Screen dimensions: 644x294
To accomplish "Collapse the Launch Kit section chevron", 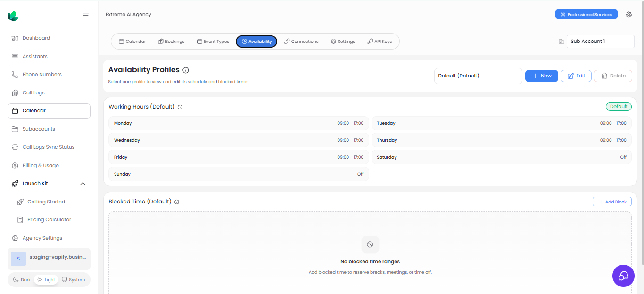I will click(83, 184).
